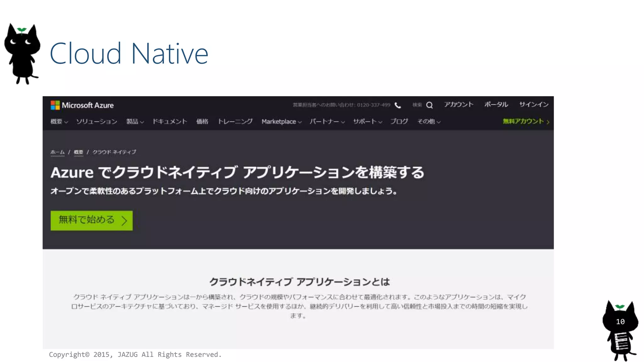The width and height of the screenshot is (644, 362).
Task: Expand the 製品 dropdown menu
Action: 135,121
